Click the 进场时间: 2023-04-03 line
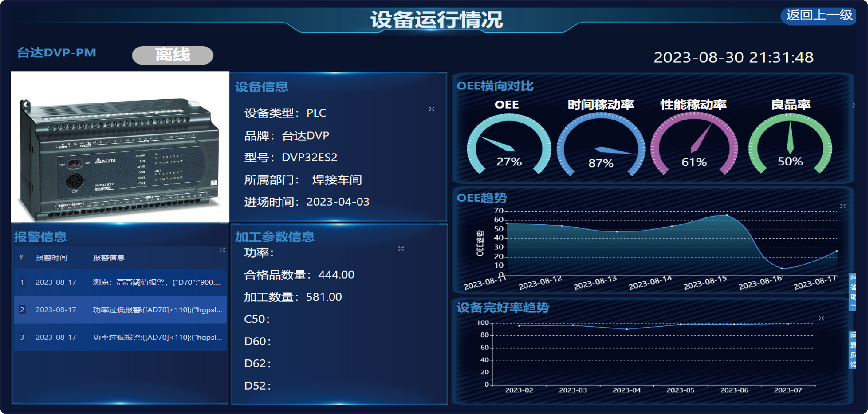Image resolution: width=868 pixels, height=414 pixels. pos(307,202)
